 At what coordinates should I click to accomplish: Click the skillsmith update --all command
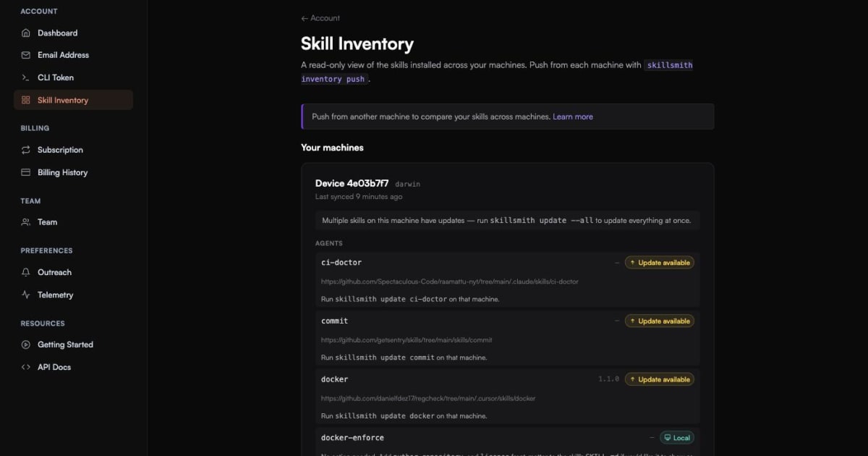pos(542,220)
